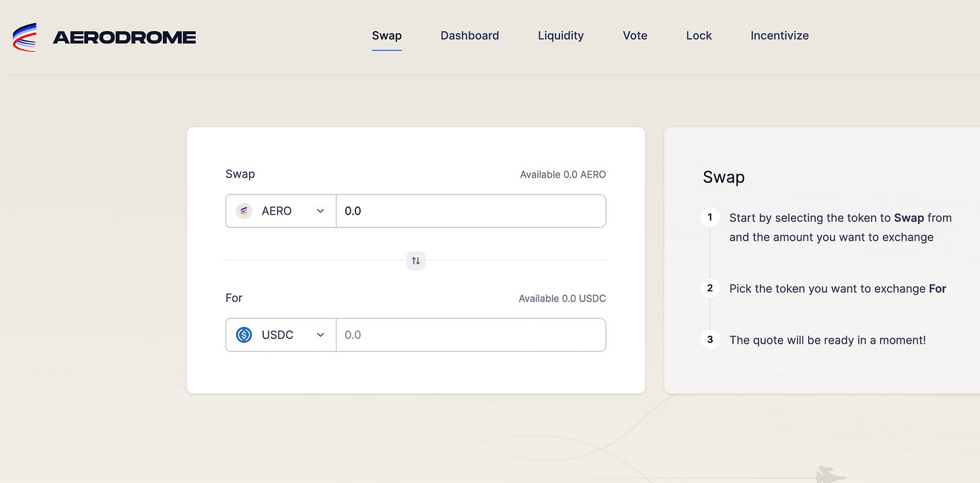Click the Swap heading in instructions panel
This screenshot has width=980, height=483.
[724, 178]
